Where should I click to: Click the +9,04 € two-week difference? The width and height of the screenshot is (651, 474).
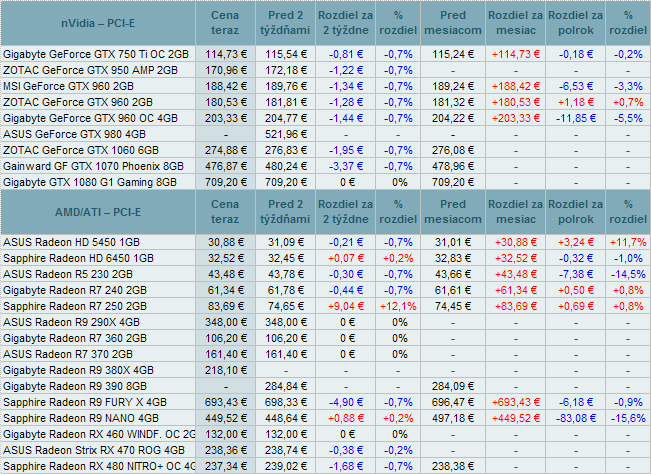point(346,306)
